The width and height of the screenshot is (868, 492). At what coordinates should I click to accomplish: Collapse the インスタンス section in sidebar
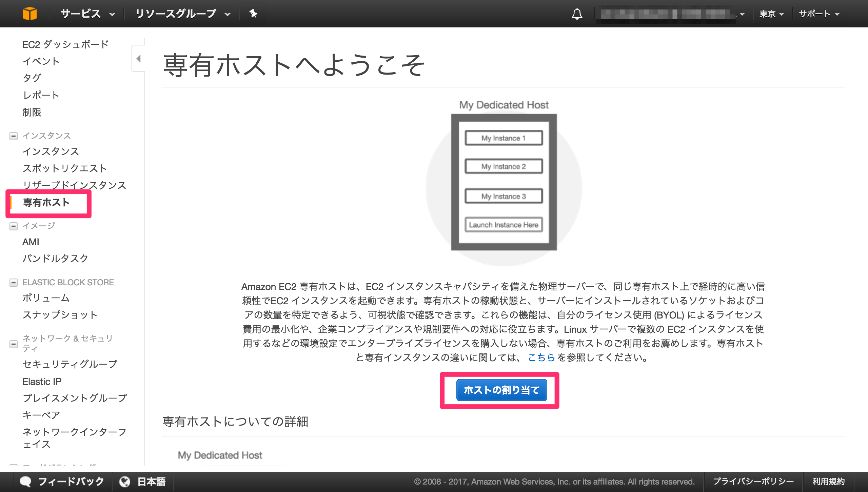pyautogui.click(x=13, y=136)
